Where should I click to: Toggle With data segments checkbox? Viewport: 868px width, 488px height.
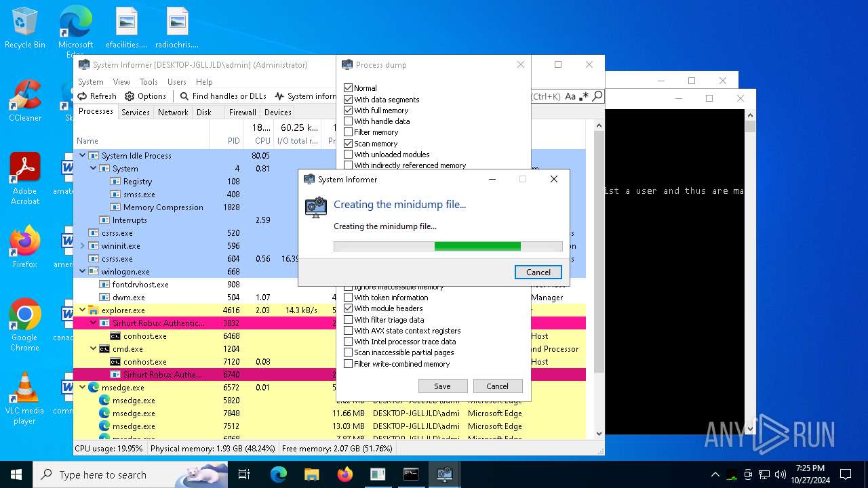point(348,99)
